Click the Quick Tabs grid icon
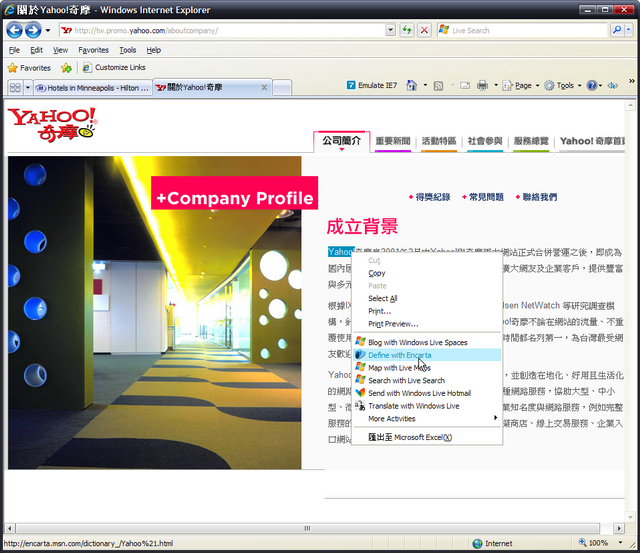The image size is (640, 553). [x=15, y=87]
